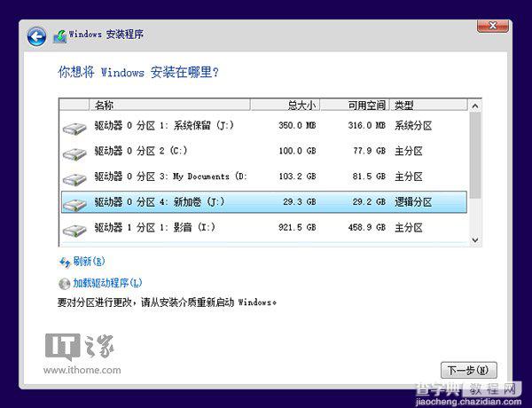The width and height of the screenshot is (532, 408).
Task: Click 主分区 type cell in 影音 row
Action: (x=409, y=228)
